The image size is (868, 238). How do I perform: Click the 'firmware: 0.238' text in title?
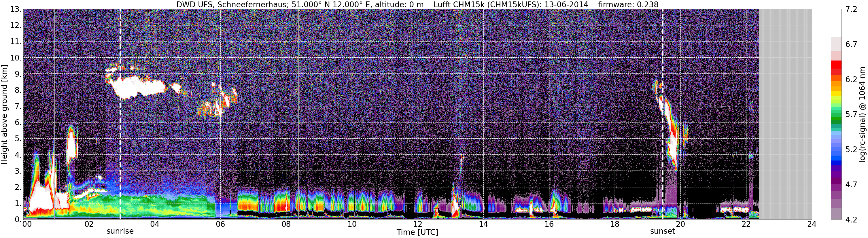(x=628, y=4)
